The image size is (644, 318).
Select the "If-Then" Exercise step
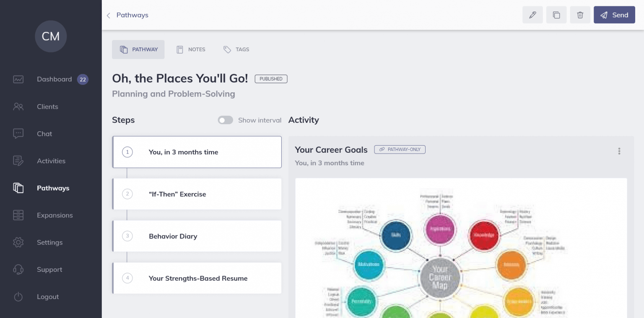(x=197, y=194)
